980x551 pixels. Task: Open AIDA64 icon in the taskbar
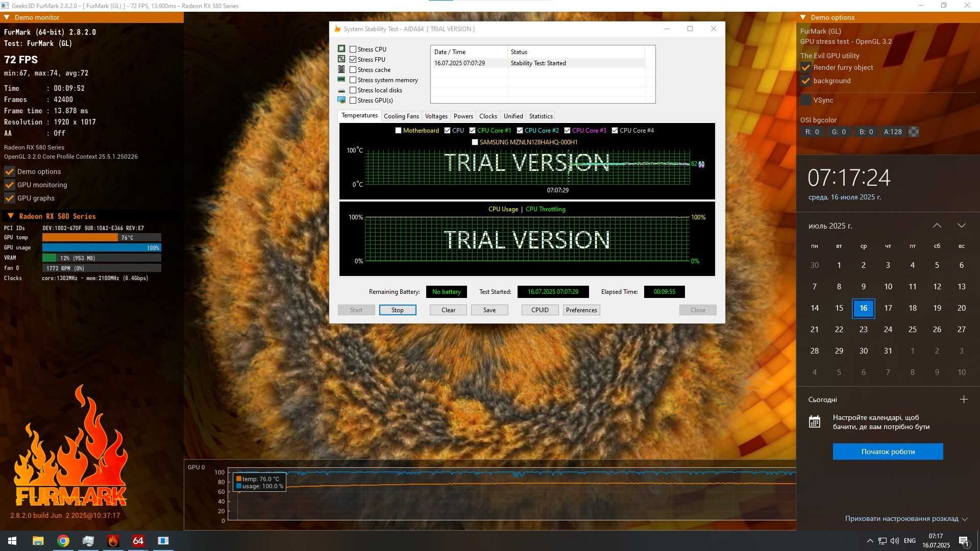138,541
